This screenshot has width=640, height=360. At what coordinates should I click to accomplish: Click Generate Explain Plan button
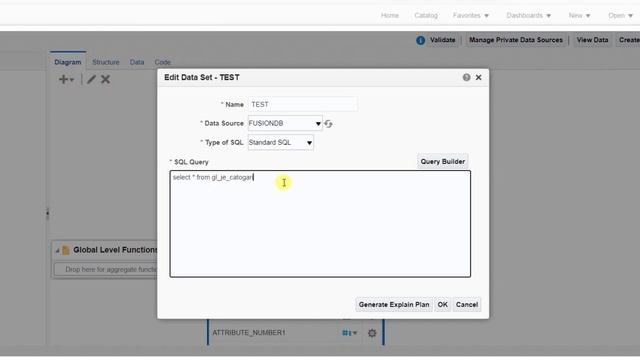(394, 304)
